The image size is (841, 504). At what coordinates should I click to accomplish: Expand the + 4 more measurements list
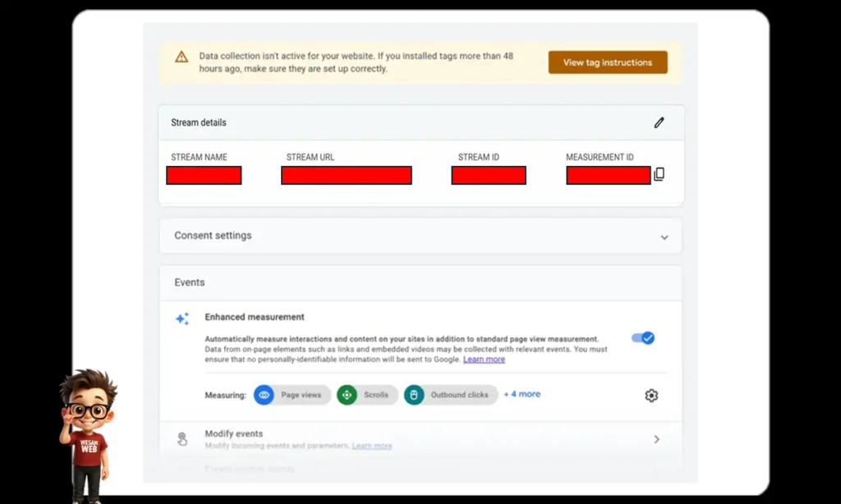[x=522, y=394]
